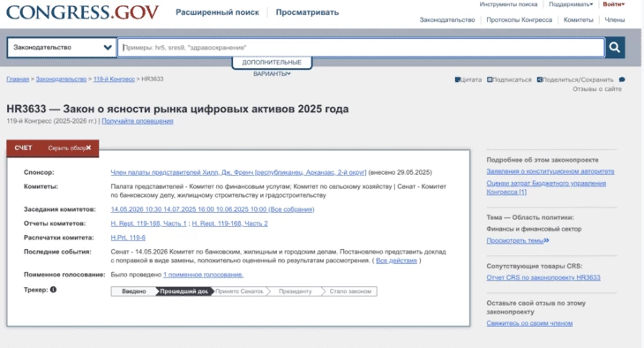Open Инструменты поиска link
Image resolution: width=644 pixels, height=348 pixels.
[x=508, y=4]
